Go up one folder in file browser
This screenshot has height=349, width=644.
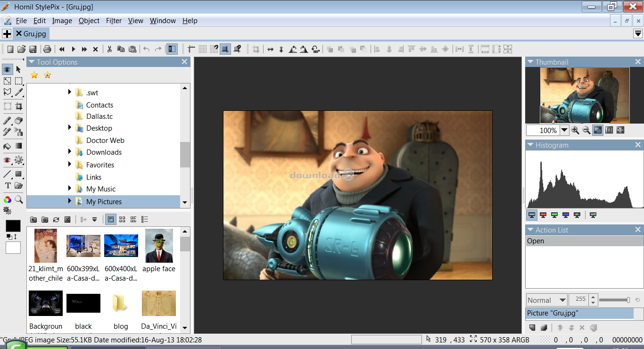[x=33, y=219]
